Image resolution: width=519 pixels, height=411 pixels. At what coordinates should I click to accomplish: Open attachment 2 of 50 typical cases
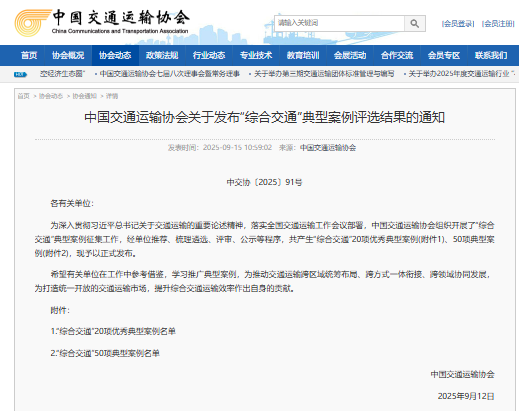(x=105, y=353)
